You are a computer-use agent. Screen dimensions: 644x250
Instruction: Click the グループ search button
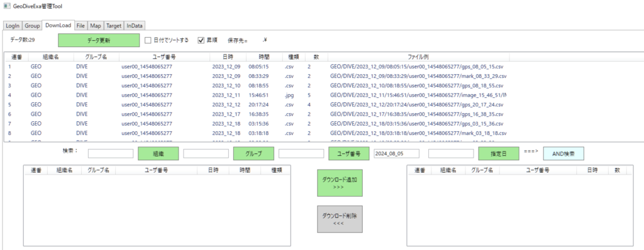coord(253,153)
